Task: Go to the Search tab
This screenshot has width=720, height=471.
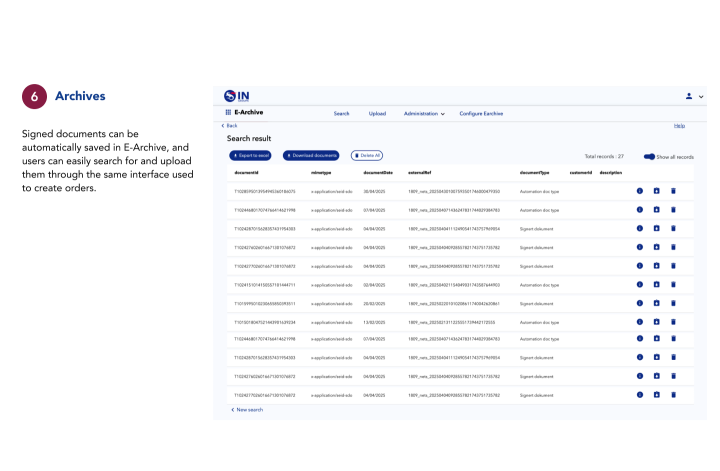Action: click(x=341, y=114)
